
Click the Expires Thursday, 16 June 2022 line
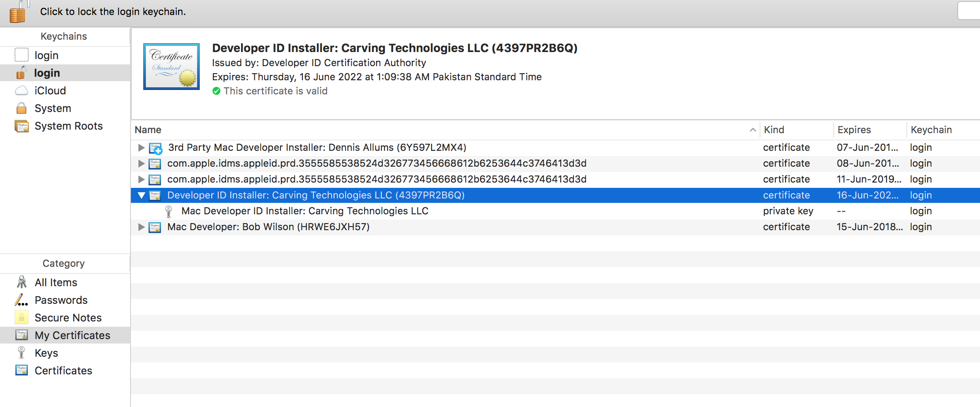tap(377, 77)
